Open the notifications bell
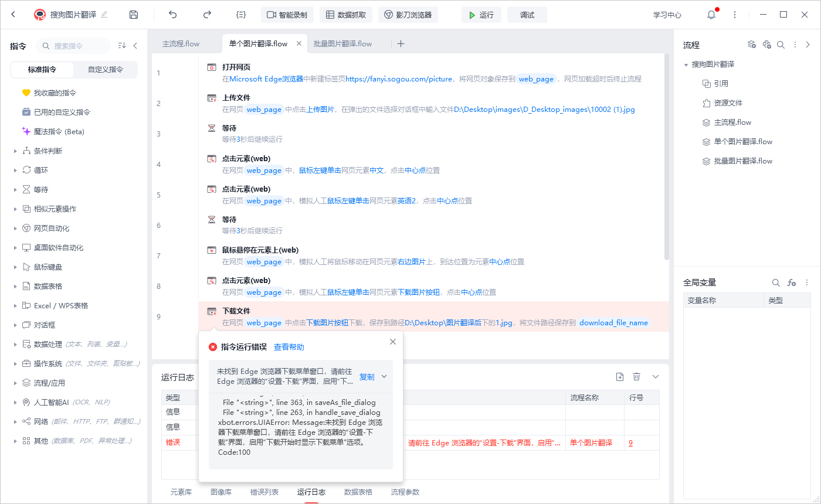The image size is (821, 504). point(711,15)
